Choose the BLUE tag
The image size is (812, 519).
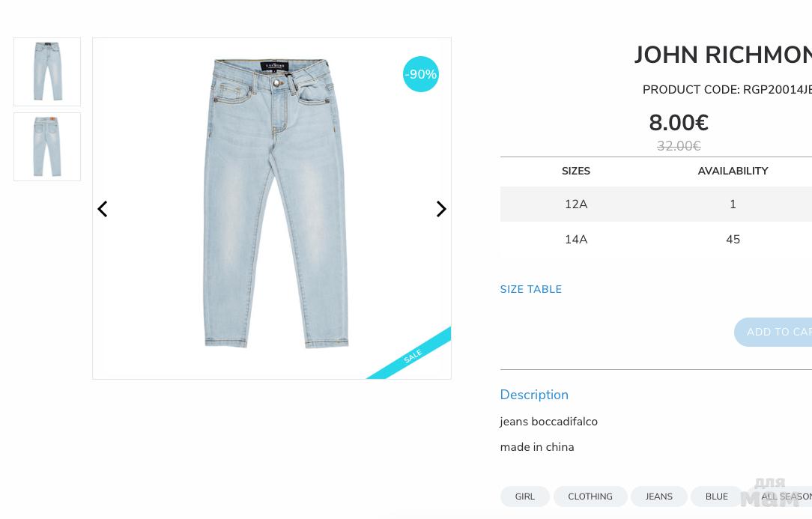[716, 497]
